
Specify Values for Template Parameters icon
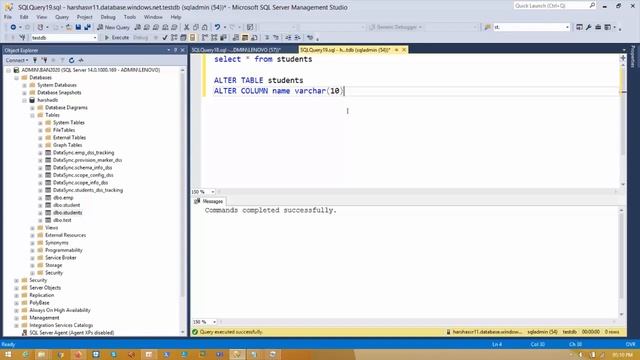click(310, 38)
